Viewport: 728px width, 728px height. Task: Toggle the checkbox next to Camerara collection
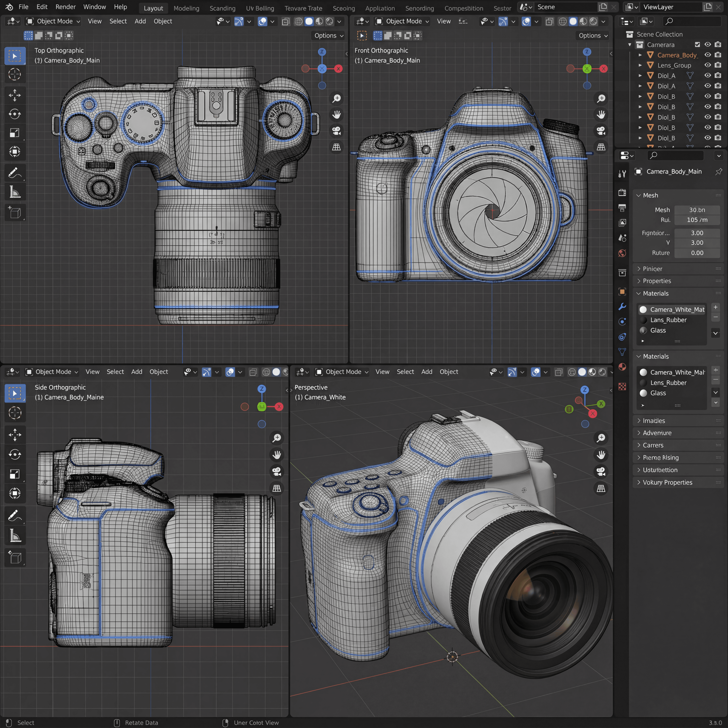point(697,44)
